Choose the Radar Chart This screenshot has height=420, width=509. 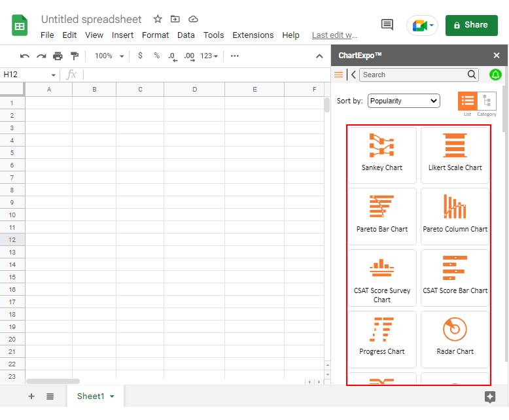(x=455, y=340)
